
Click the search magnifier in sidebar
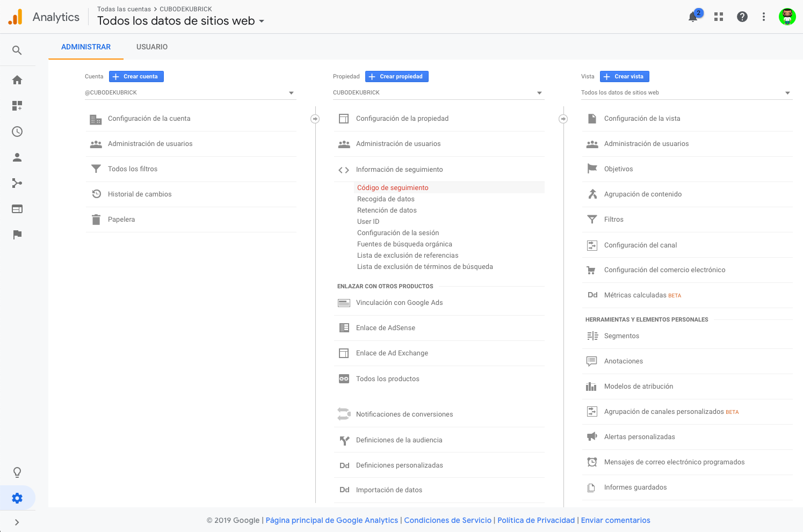(17, 50)
